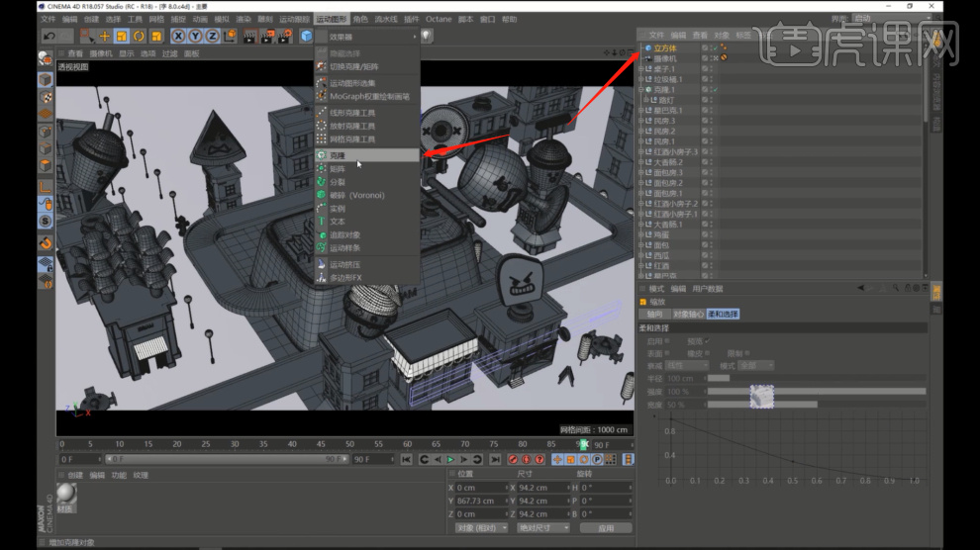Choose 追踪对象 Tracer menu entry
Image resolution: width=980 pixels, height=550 pixels.
pos(367,234)
